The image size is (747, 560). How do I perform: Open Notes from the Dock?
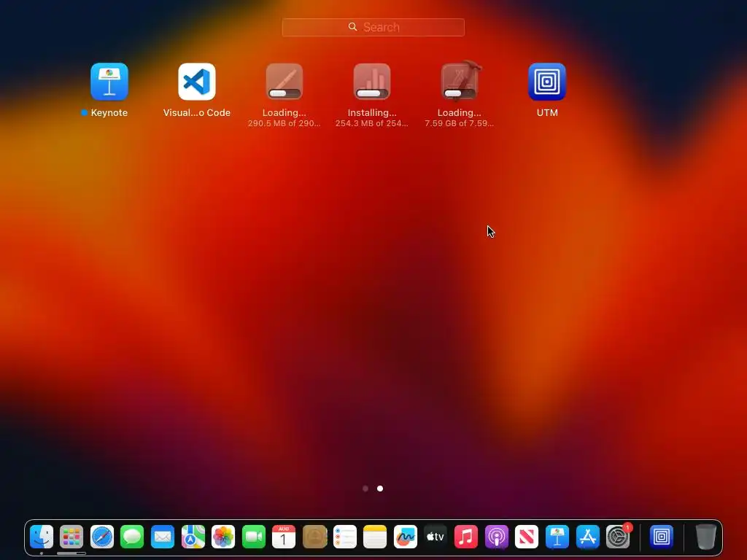[x=375, y=537]
